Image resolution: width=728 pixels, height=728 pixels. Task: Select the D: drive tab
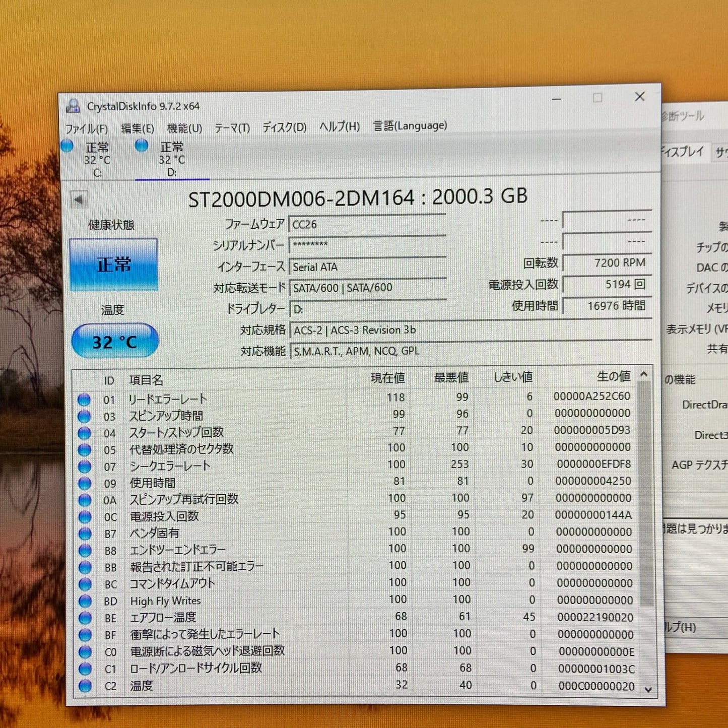coord(172,159)
